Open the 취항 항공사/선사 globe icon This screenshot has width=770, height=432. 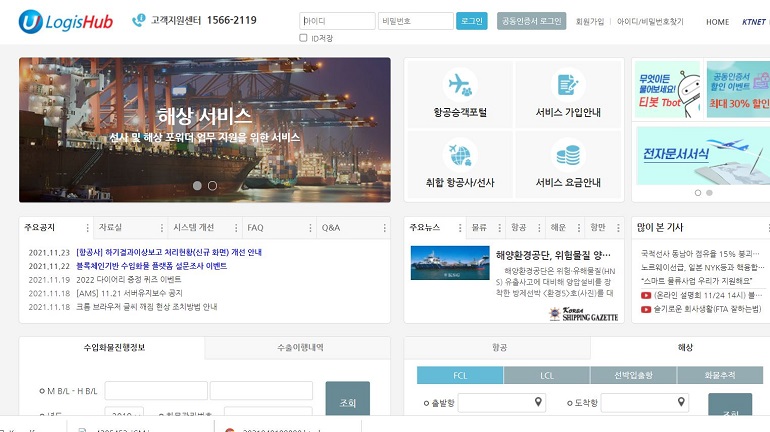(460, 155)
